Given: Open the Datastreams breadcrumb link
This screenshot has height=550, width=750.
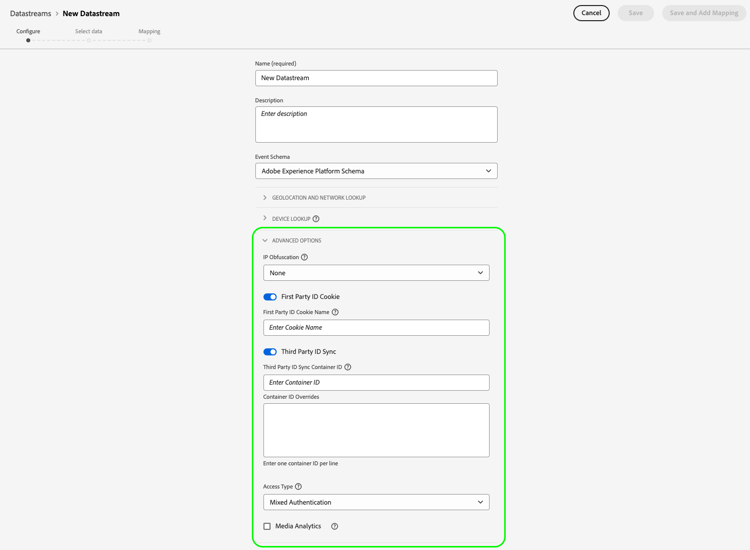Looking at the screenshot, I should pos(31,13).
